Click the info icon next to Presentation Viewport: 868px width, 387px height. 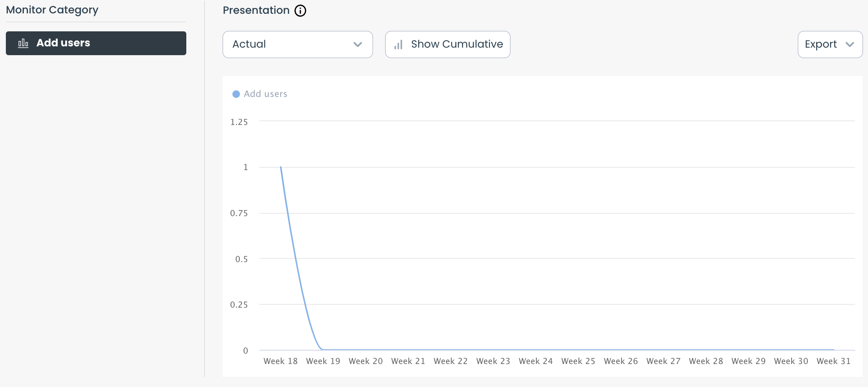[x=300, y=10]
